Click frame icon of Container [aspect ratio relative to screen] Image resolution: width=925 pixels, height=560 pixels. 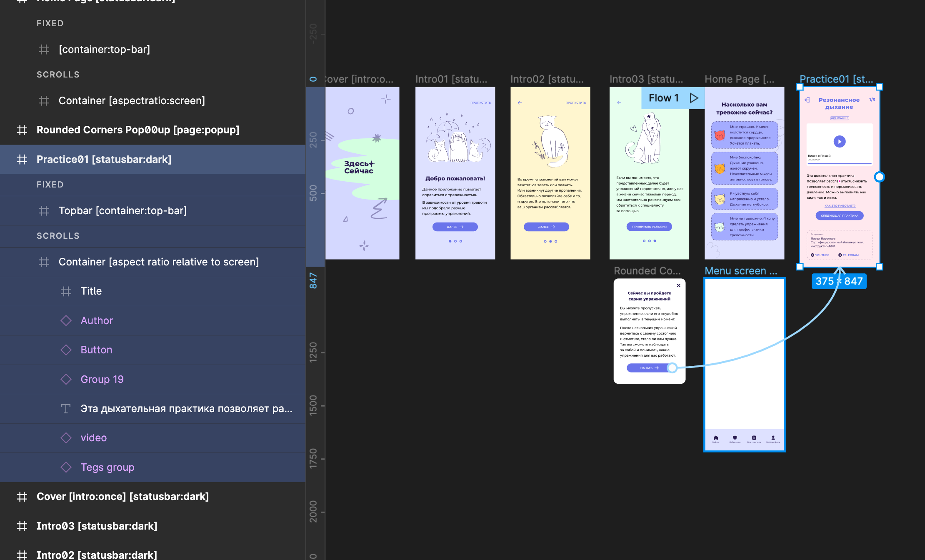click(44, 262)
